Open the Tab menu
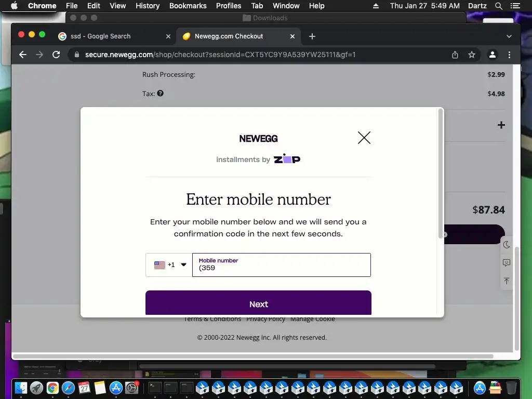Viewport: 532px width, 399px height. coord(257,6)
